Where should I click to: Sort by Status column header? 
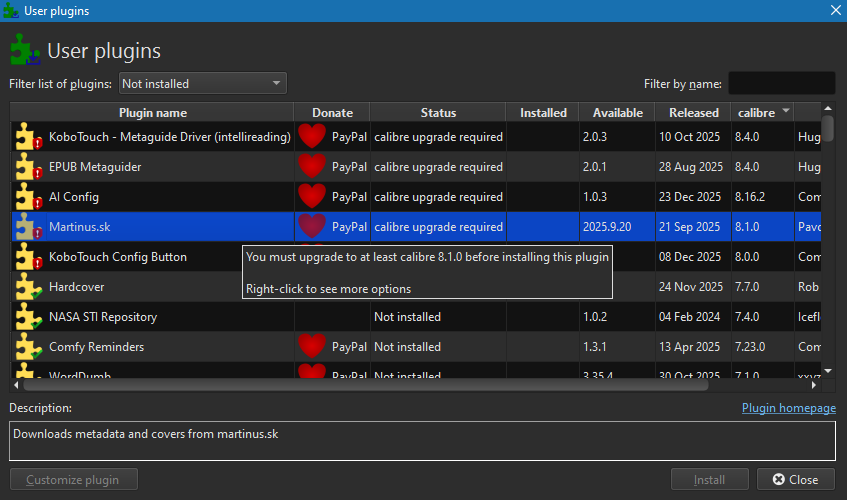[438, 113]
